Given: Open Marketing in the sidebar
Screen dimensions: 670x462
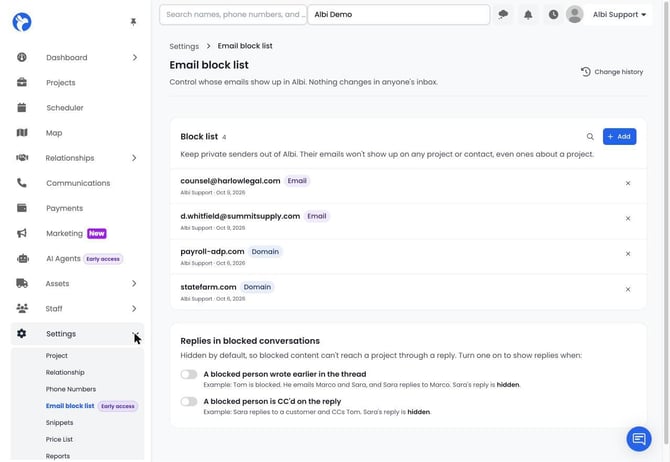Looking at the screenshot, I should (65, 233).
